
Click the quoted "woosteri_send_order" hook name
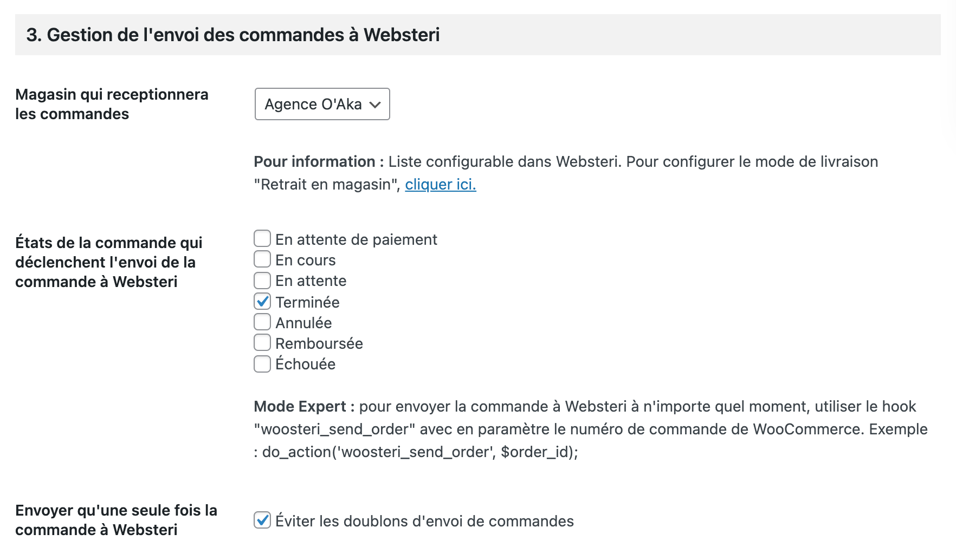coord(334,429)
